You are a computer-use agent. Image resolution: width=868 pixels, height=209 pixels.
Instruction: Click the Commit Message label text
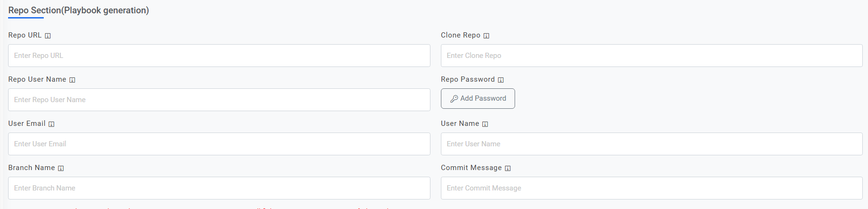pos(471,168)
